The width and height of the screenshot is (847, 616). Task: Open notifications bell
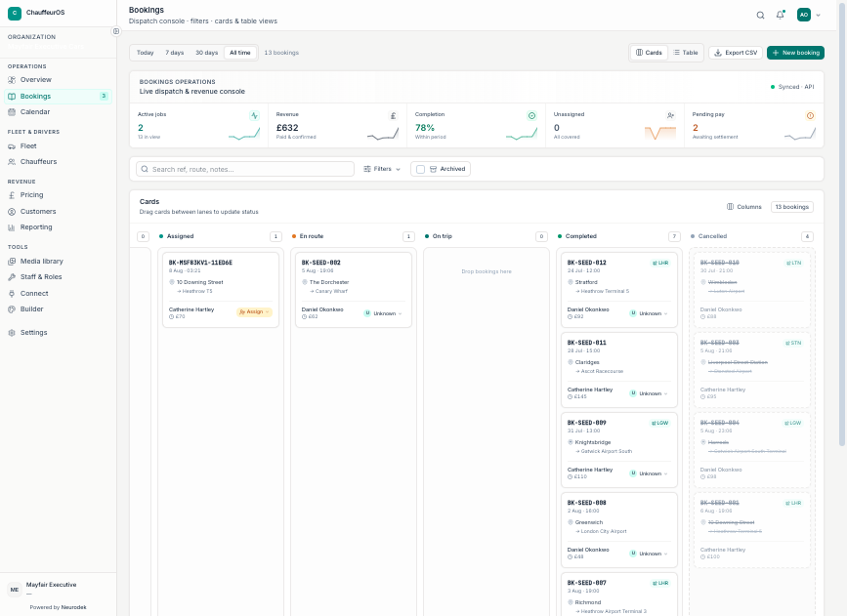(x=780, y=15)
